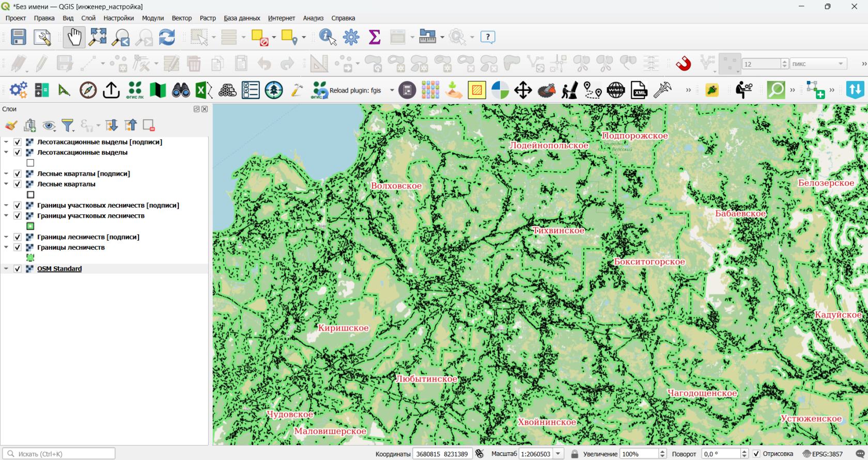Click the green Границы участковых лесничеств swatch
Screen dimensions: 868x460
[30, 226]
